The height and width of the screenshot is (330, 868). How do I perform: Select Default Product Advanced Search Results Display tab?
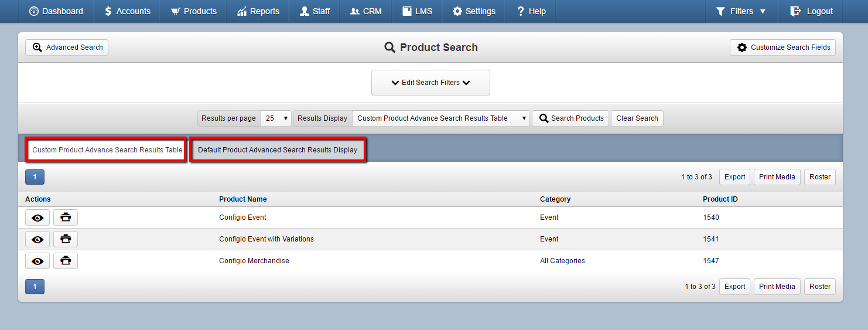[x=278, y=150]
